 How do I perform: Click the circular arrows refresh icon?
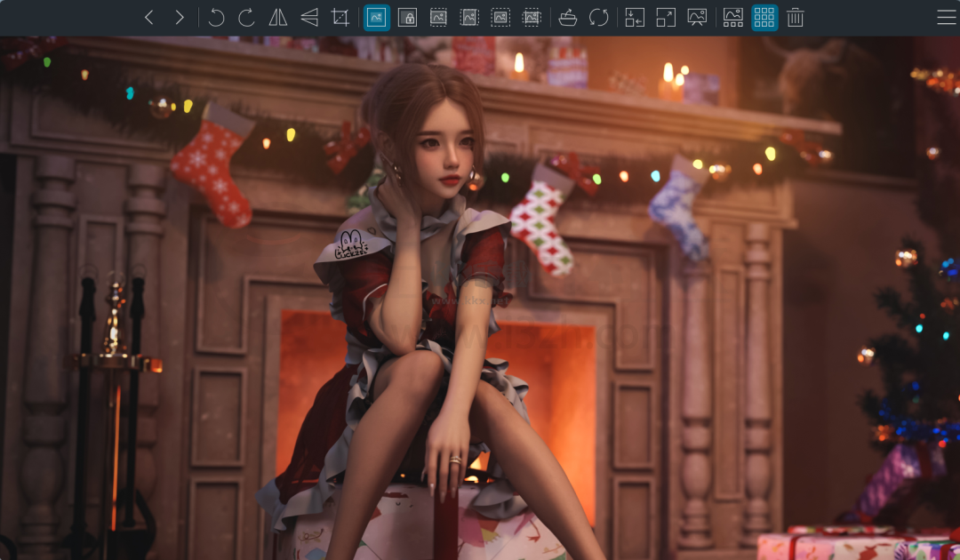point(599,17)
